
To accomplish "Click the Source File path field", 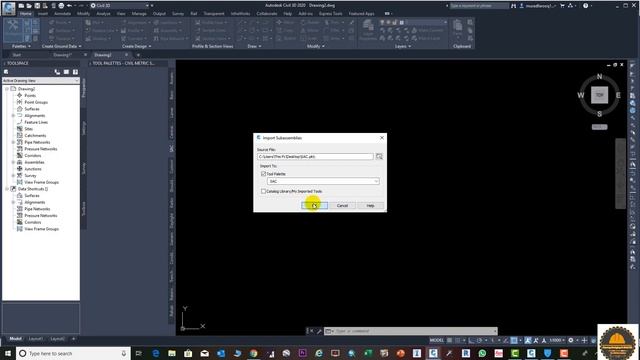I will pyautogui.click(x=315, y=156).
